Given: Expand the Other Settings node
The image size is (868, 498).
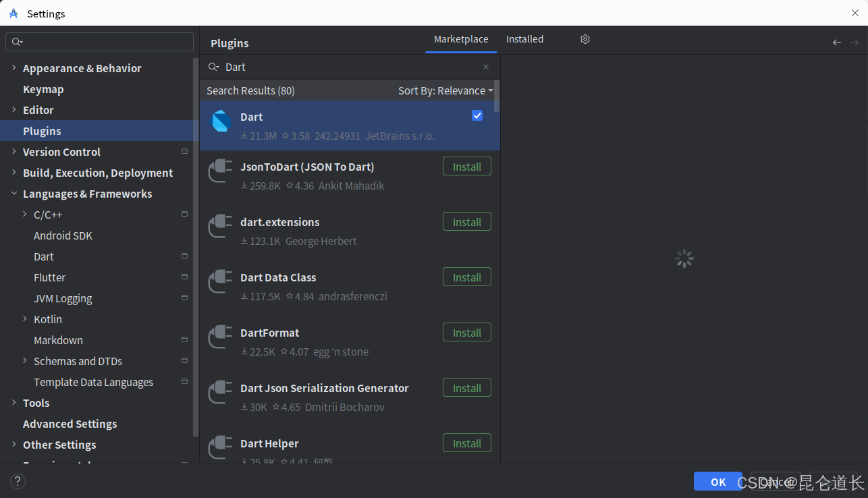Looking at the screenshot, I should (x=13, y=445).
